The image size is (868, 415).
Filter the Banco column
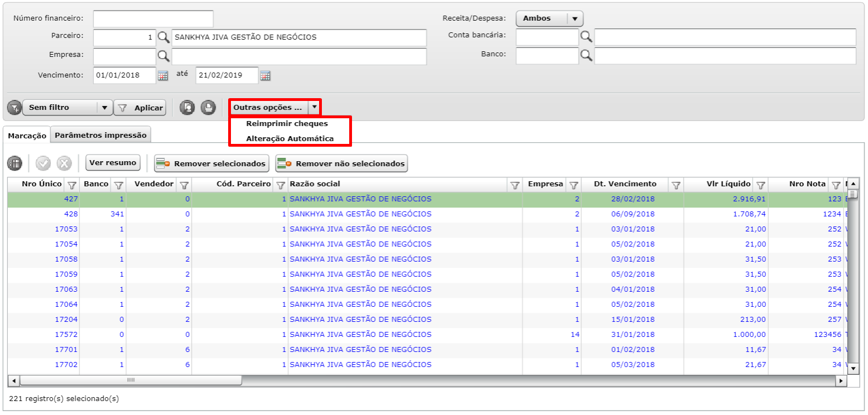point(118,185)
